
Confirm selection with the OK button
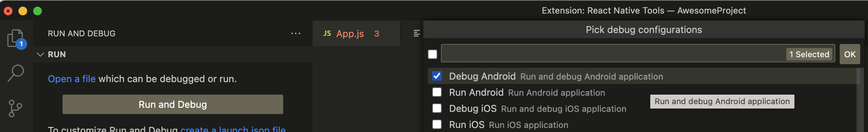tap(850, 54)
